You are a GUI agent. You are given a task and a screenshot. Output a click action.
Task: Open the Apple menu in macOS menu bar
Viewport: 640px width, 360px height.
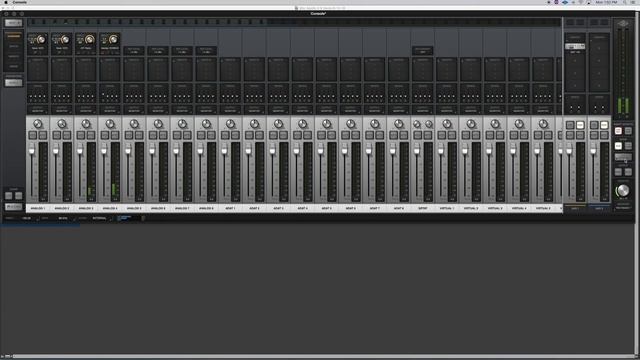pos(6,2)
